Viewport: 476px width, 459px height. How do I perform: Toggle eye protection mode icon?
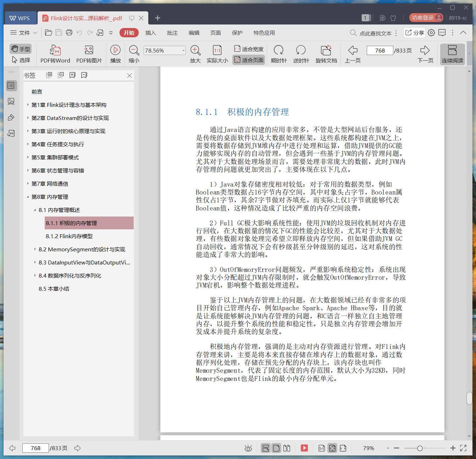(248, 448)
